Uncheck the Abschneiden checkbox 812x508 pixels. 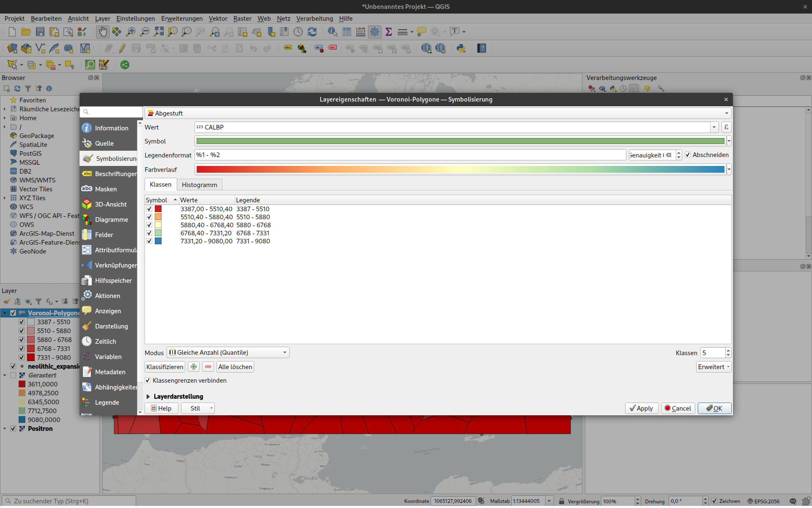688,155
